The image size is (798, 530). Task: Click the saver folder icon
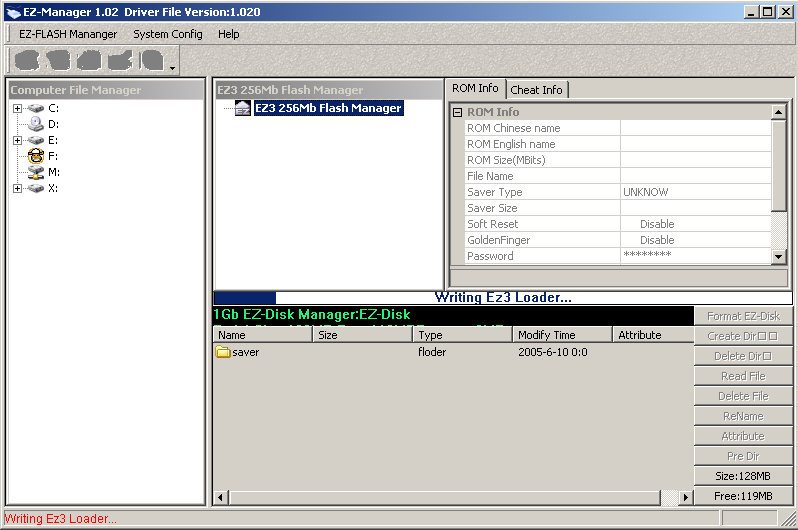coord(223,352)
